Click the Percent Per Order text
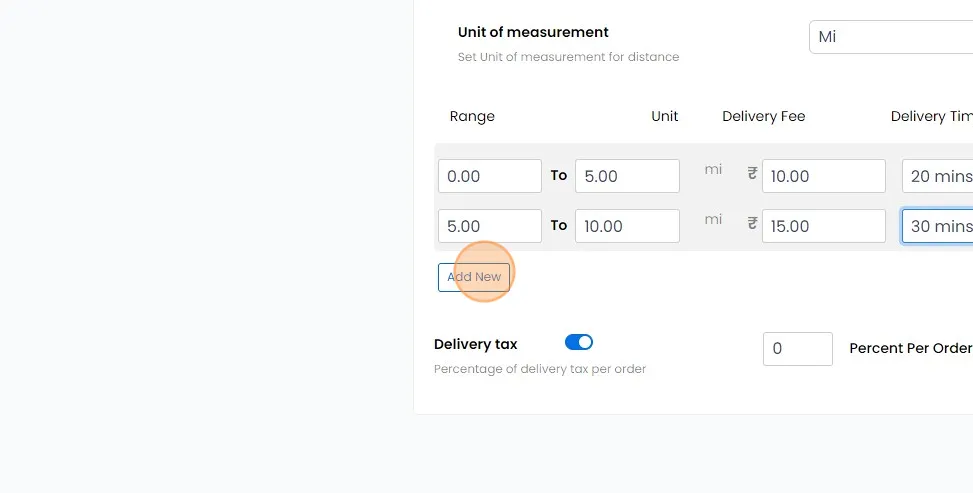The image size is (973, 493). 910,348
